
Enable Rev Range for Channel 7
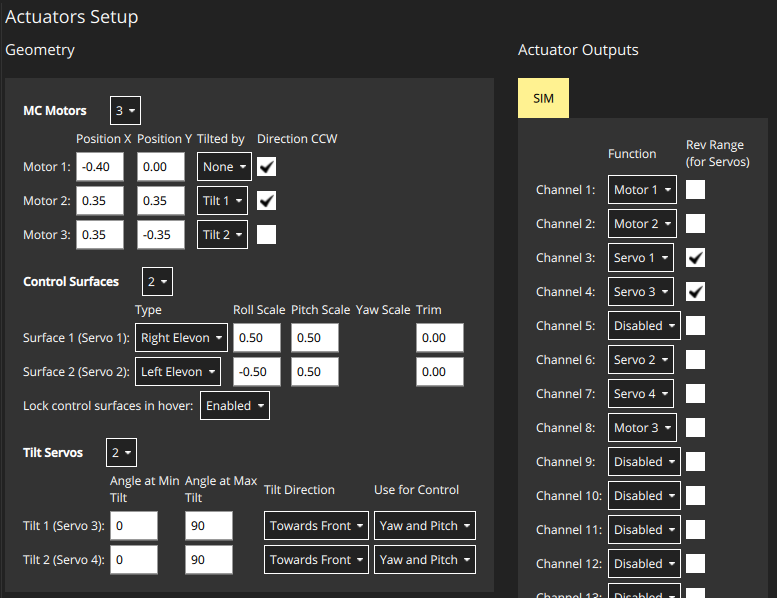(695, 393)
